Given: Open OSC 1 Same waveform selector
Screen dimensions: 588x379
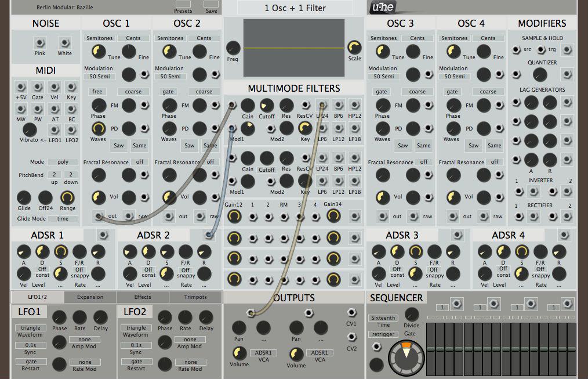Looking at the screenshot, I should coord(140,145).
